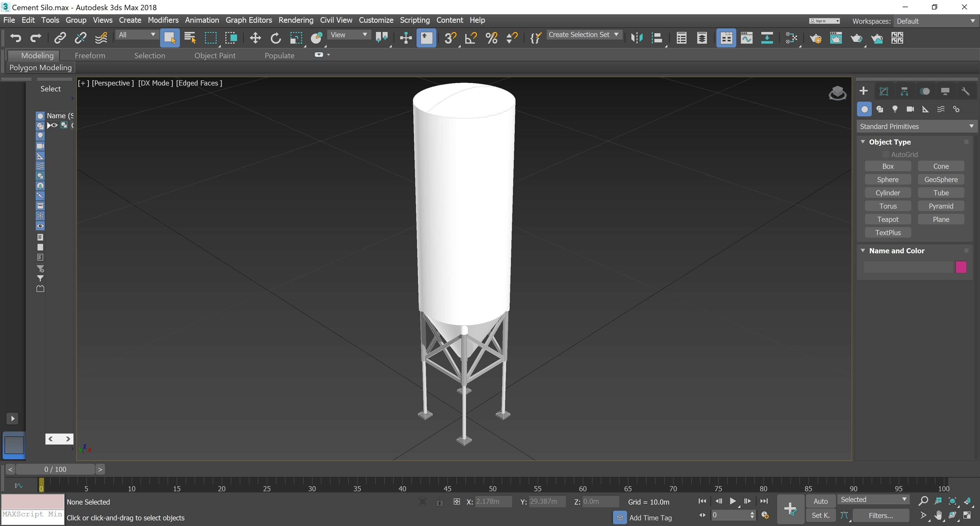This screenshot has height=526, width=980.
Task: Enable the AutoGrid checkbox
Action: 886,154
